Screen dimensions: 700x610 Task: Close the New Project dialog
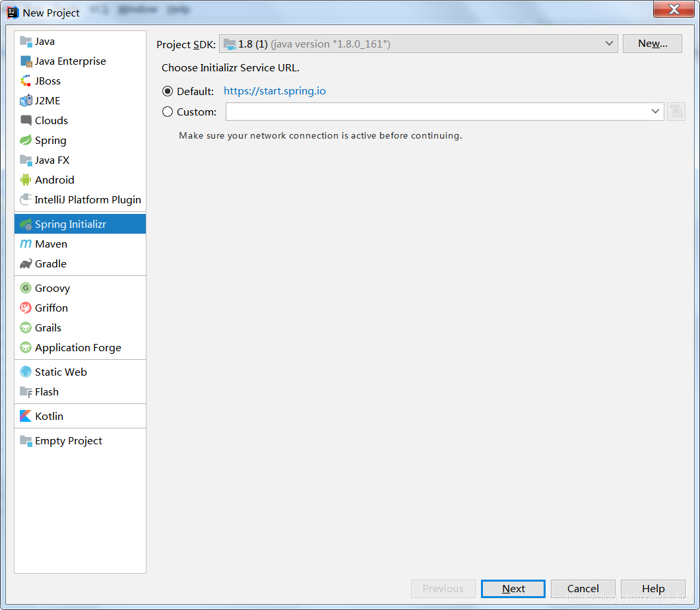coord(674,9)
